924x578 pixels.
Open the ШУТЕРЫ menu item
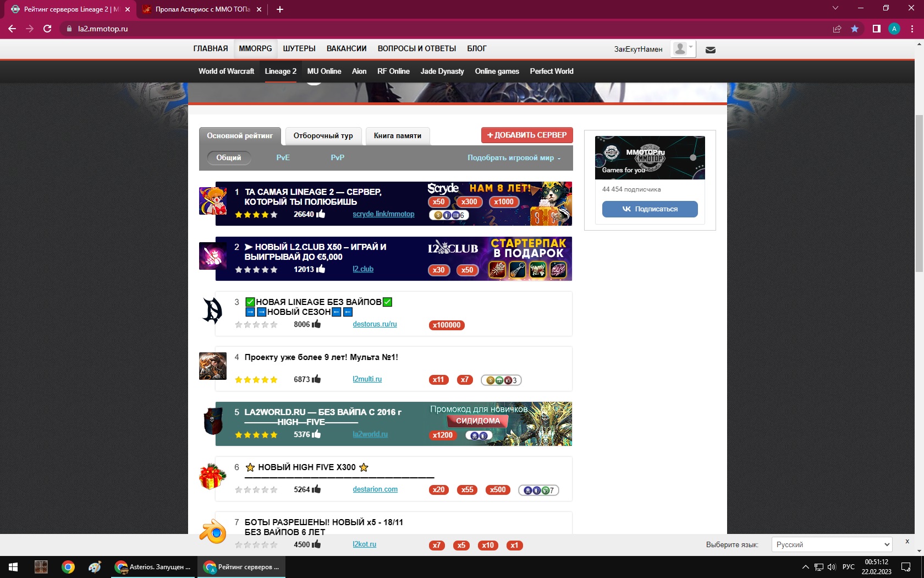coord(299,48)
